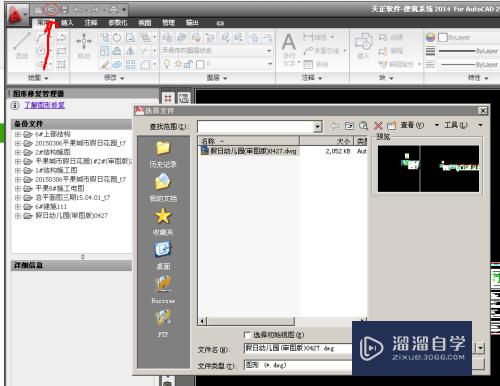Select the Move (移动) tool
Screen dimensions: 500x386
click(84, 46)
